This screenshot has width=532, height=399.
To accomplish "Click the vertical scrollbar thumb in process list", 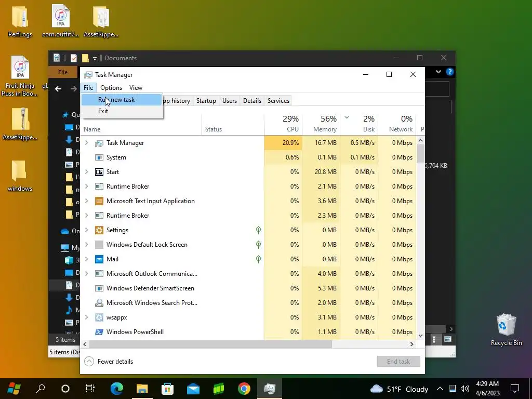I will click(420, 154).
